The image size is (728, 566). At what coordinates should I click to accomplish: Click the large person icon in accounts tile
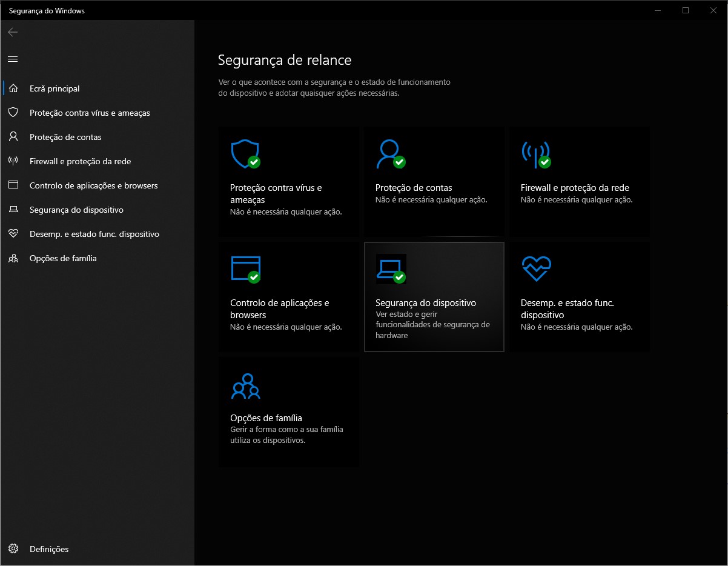click(391, 154)
